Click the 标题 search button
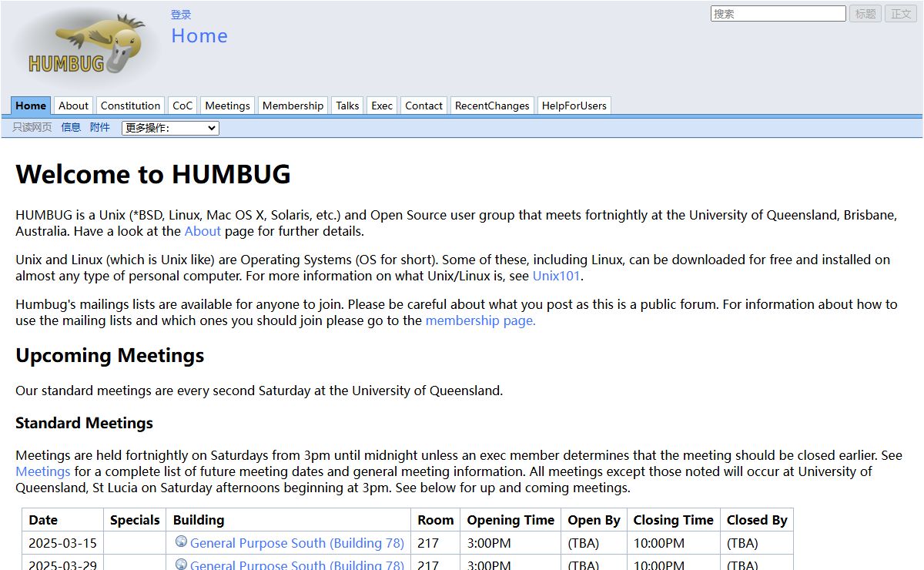This screenshot has height=570, width=924. [x=865, y=14]
